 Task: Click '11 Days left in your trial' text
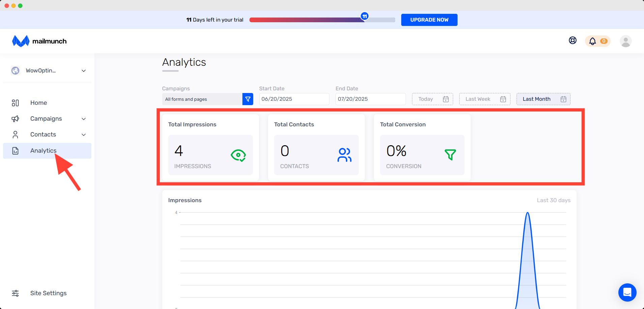[x=215, y=20]
